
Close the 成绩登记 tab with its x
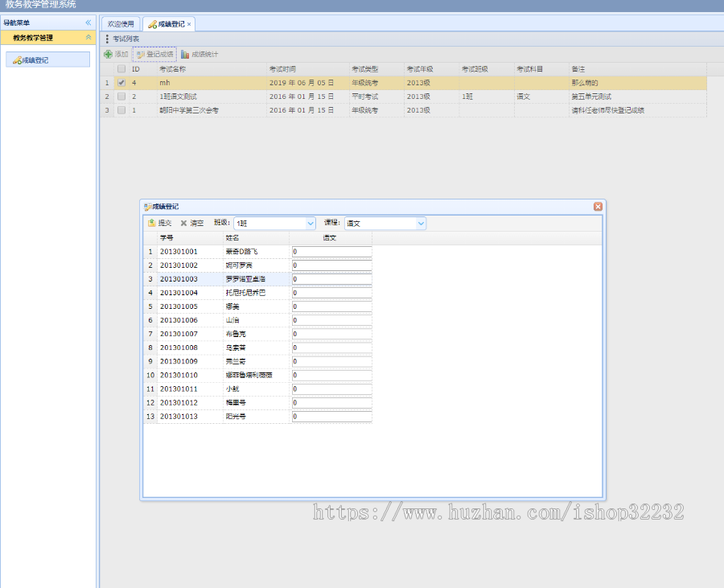point(189,24)
